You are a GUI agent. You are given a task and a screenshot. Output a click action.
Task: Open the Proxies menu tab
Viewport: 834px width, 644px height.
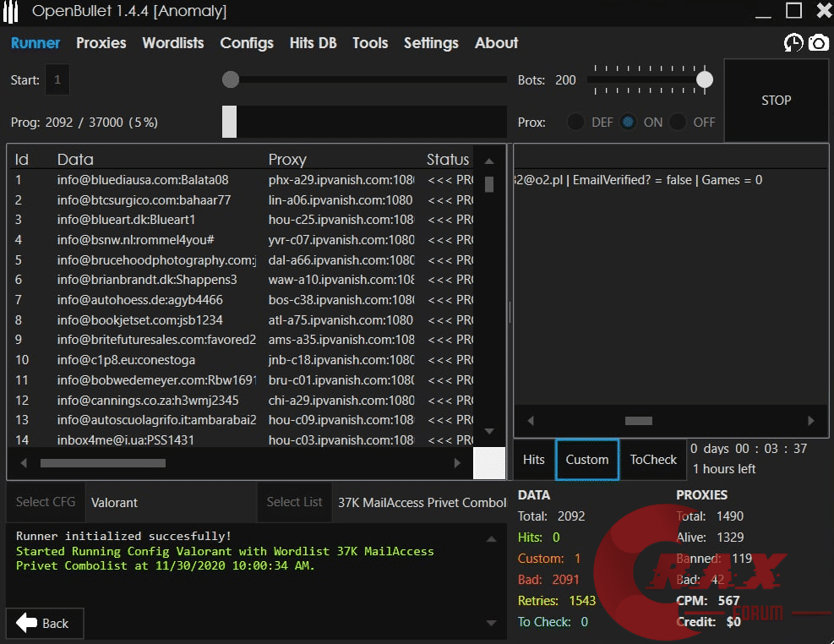(x=101, y=43)
